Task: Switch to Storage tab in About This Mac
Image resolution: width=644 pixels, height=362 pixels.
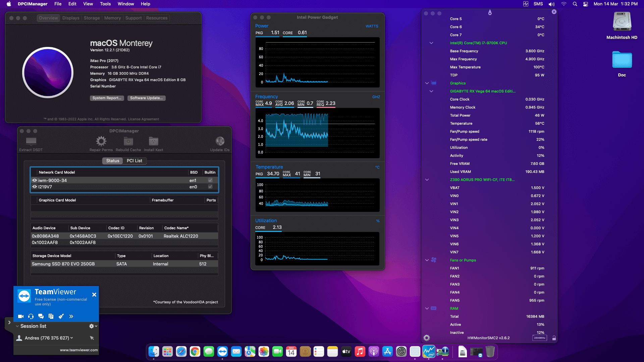Action: click(92, 18)
